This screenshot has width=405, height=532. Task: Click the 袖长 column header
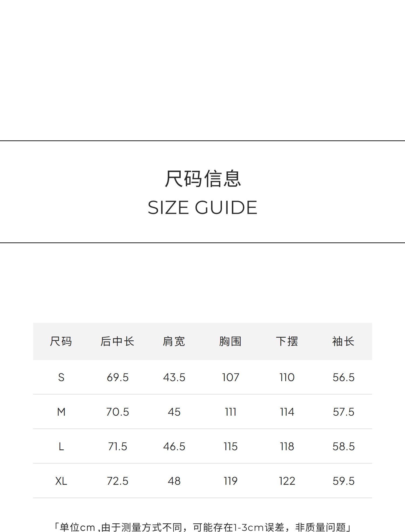tap(343, 341)
